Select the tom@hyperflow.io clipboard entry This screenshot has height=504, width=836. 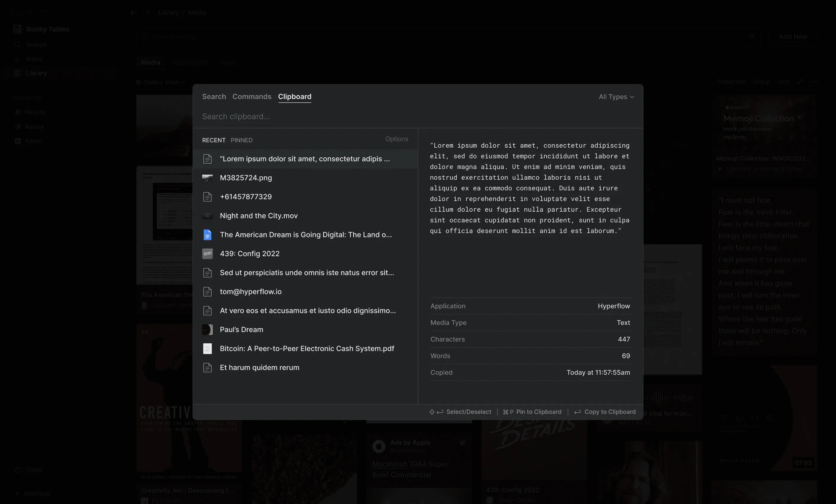(305, 292)
